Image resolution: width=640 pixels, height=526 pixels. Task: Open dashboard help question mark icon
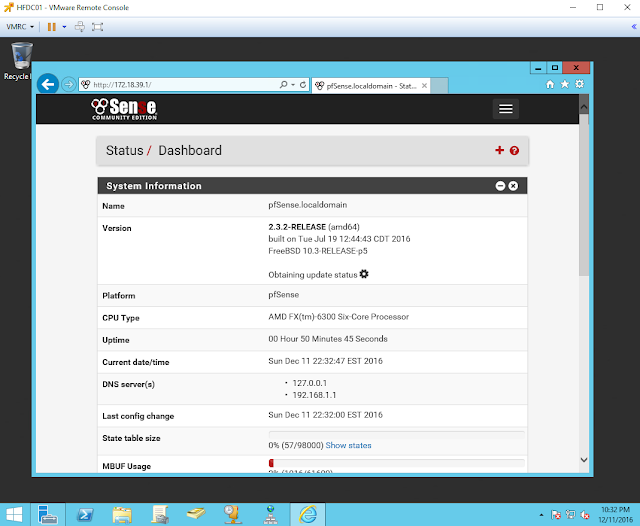[514, 151]
